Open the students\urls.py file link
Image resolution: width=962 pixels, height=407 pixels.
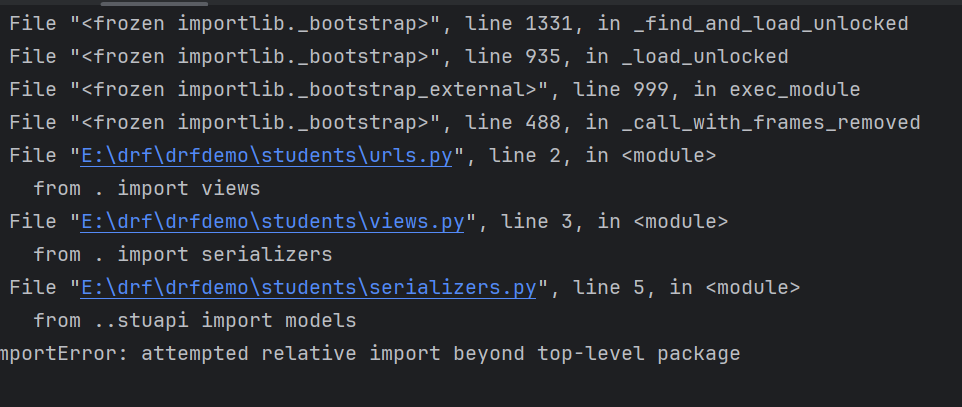coord(266,156)
